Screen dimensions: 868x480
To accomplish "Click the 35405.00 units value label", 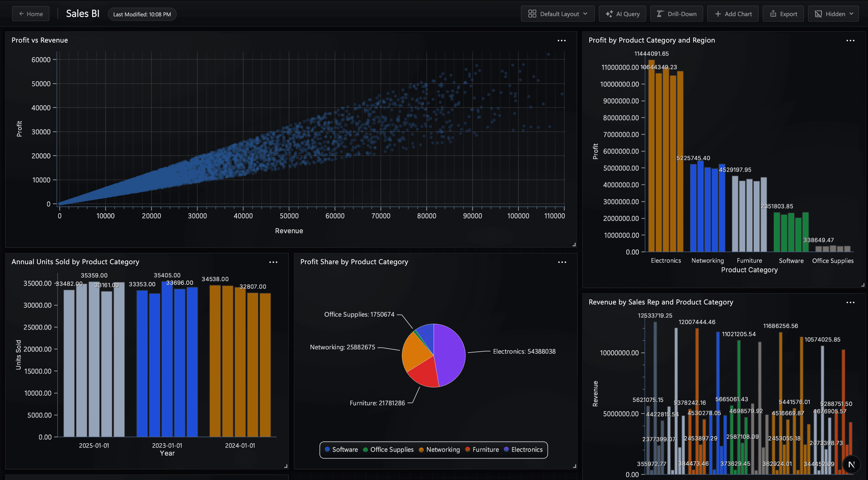I will point(167,275).
